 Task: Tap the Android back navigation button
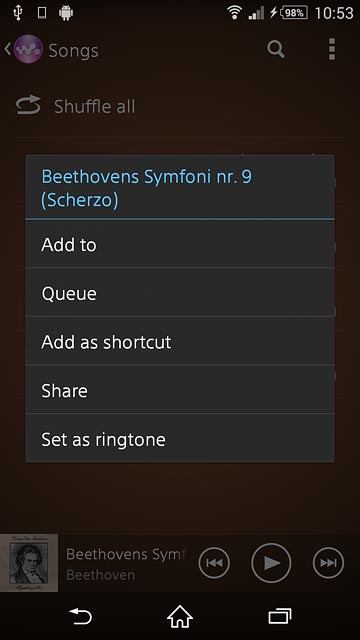[x=80, y=616]
